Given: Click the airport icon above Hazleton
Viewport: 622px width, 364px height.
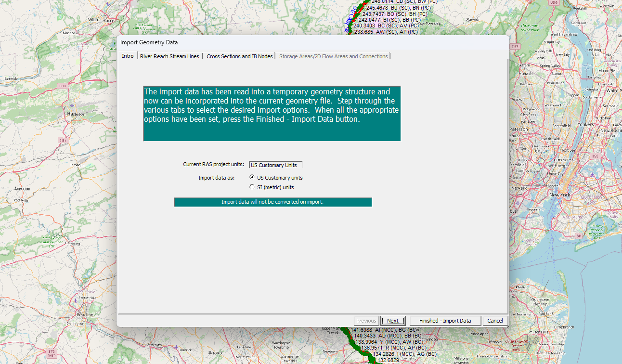Looking at the screenshot, I should (72, 105).
